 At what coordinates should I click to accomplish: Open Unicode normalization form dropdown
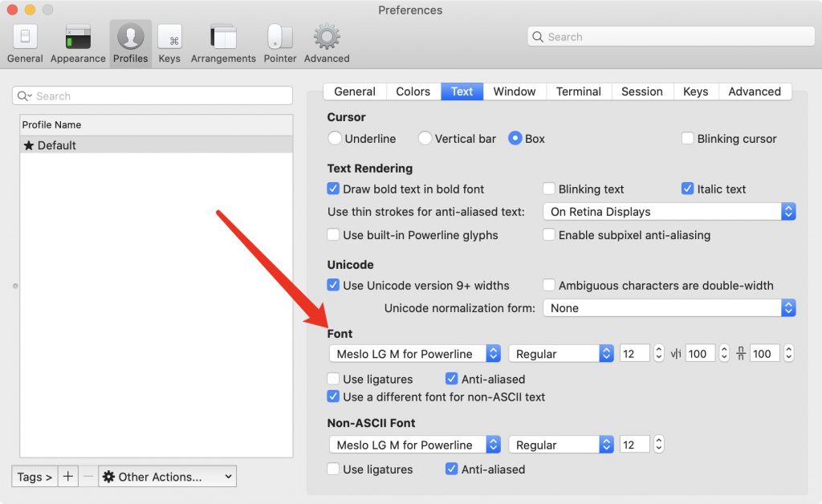[669, 308]
